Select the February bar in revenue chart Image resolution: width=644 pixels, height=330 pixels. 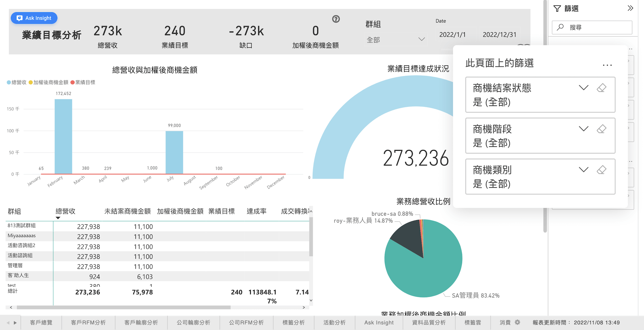[63, 137]
